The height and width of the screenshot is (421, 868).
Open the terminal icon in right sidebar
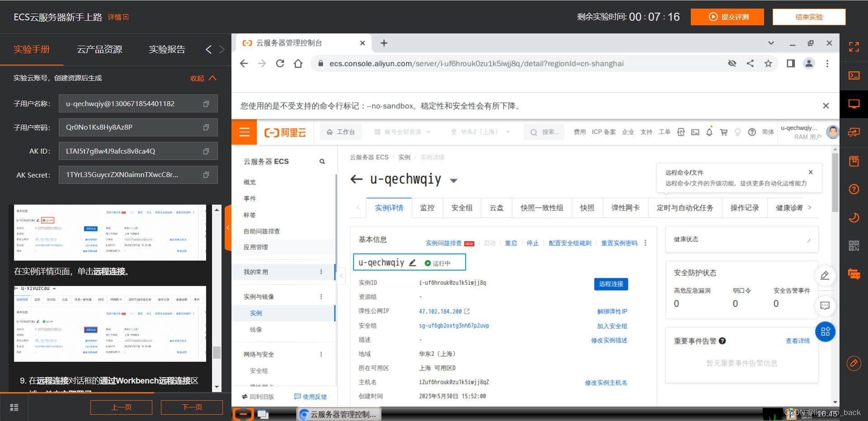(854, 75)
